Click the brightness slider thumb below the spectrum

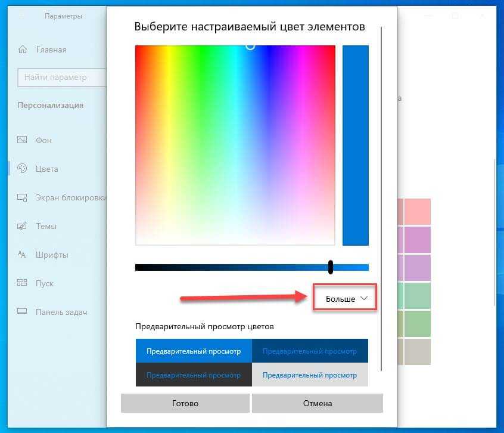point(331,267)
